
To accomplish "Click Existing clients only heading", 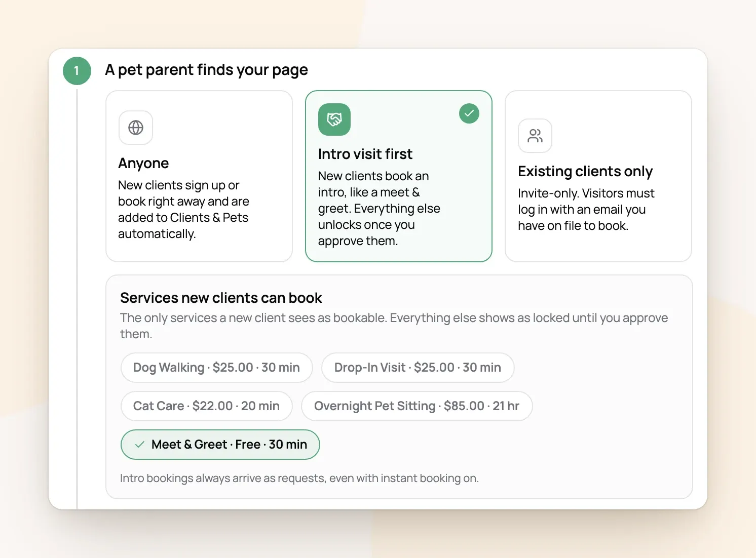I will pos(585,172).
